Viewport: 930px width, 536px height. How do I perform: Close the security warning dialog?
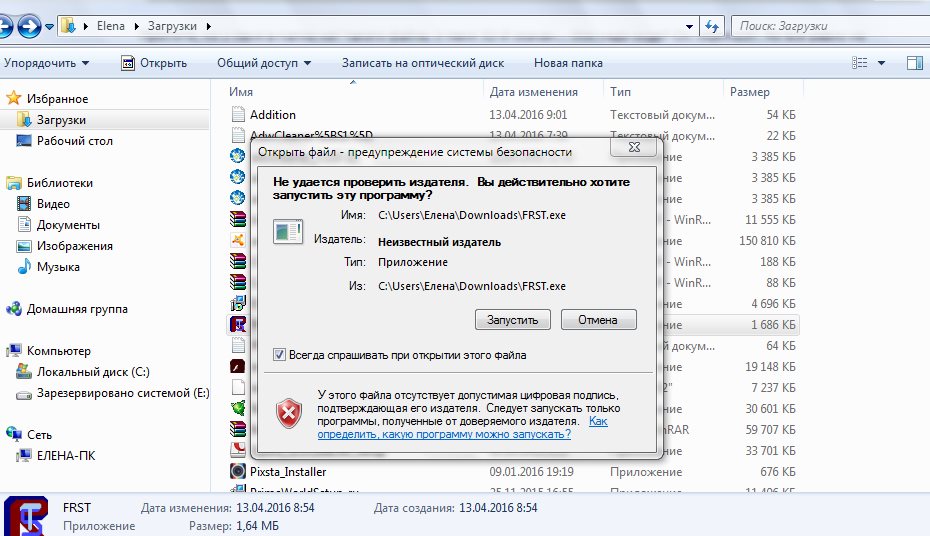(633, 146)
